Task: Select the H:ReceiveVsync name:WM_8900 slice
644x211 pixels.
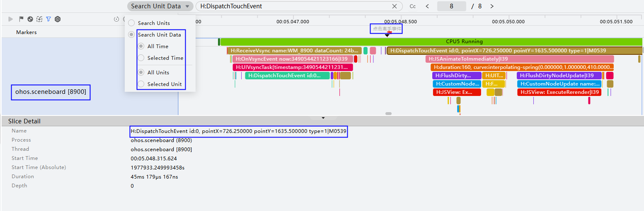Action: (294, 51)
